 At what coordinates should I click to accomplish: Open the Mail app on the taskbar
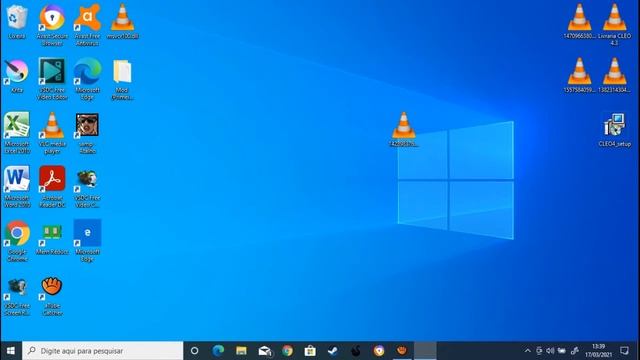point(264,351)
